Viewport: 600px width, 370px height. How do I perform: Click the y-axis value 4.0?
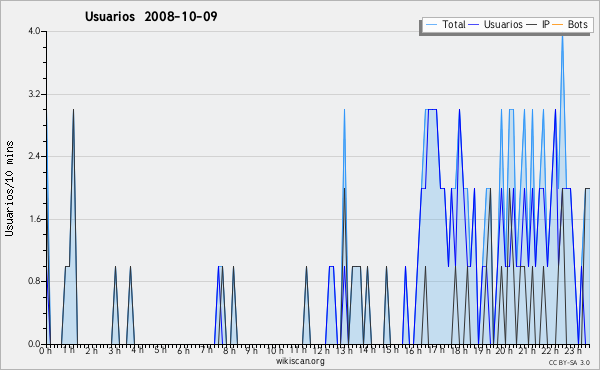tap(34, 31)
